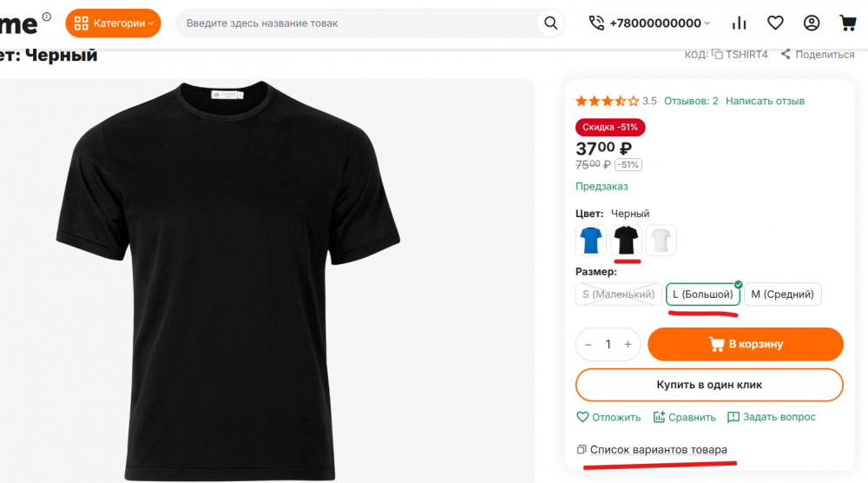
Task: Open the wishlist heart icon in header
Action: point(775,23)
